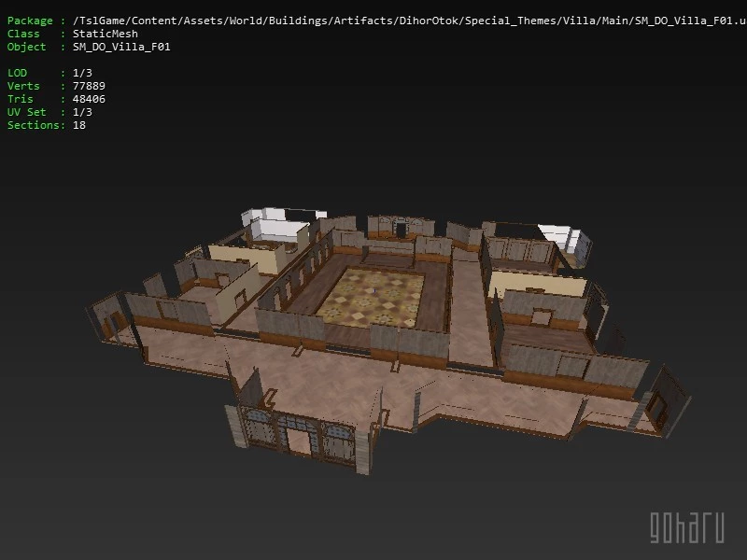Click the Tris count 48406
Viewport: 747px width, 560px height.
pos(89,99)
